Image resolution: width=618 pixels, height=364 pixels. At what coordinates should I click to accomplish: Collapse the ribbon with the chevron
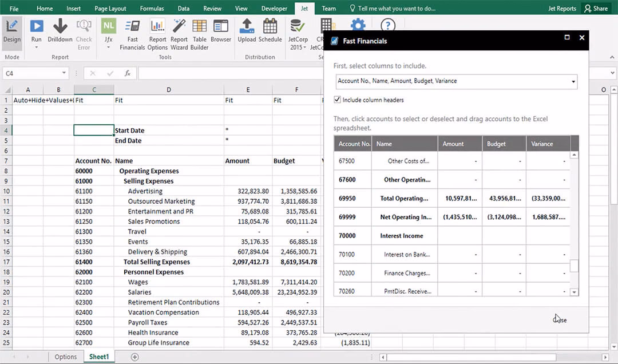(x=612, y=57)
